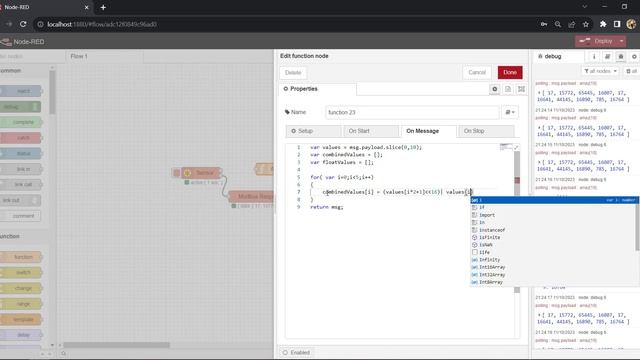Expand the second debug array message

(x=539, y=128)
